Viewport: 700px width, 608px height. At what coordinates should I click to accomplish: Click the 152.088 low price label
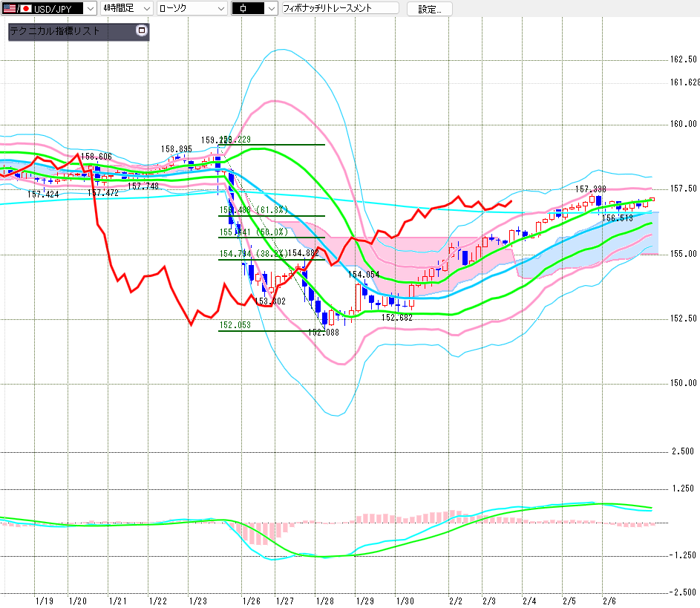point(323,333)
